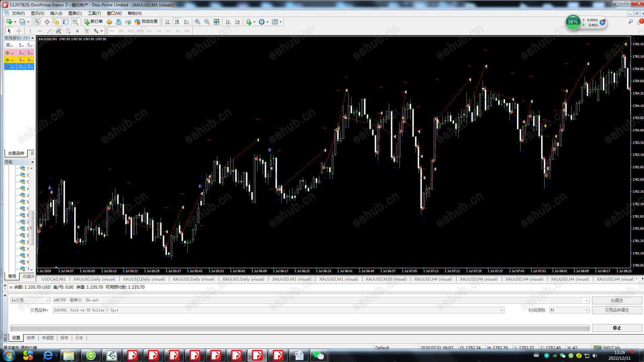Viewport: 644px width, 362px height.
Task: Open the time period M1 dropdown
Action: point(587,310)
